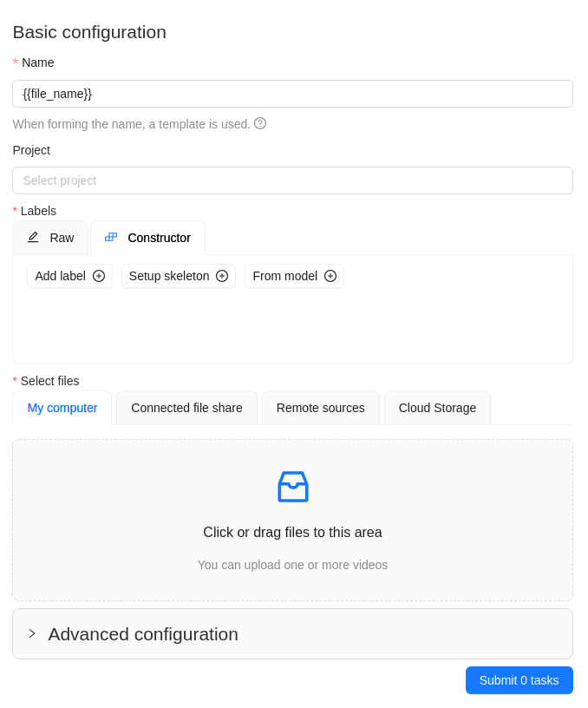The width and height of the screenshot is (588, 708).
Task: Click the blue inbox upload icon
Action: point(292,486)
